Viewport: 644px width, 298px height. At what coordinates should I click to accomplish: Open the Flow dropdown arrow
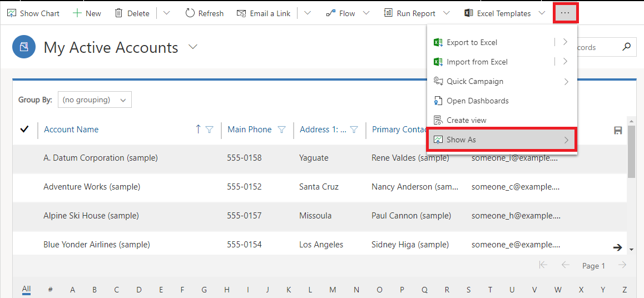[366, 13]
